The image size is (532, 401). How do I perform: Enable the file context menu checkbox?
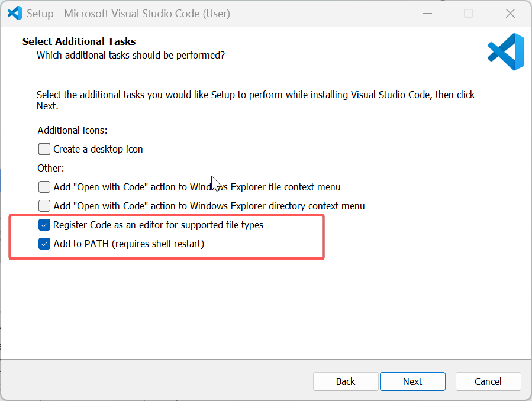pos(44,187)
